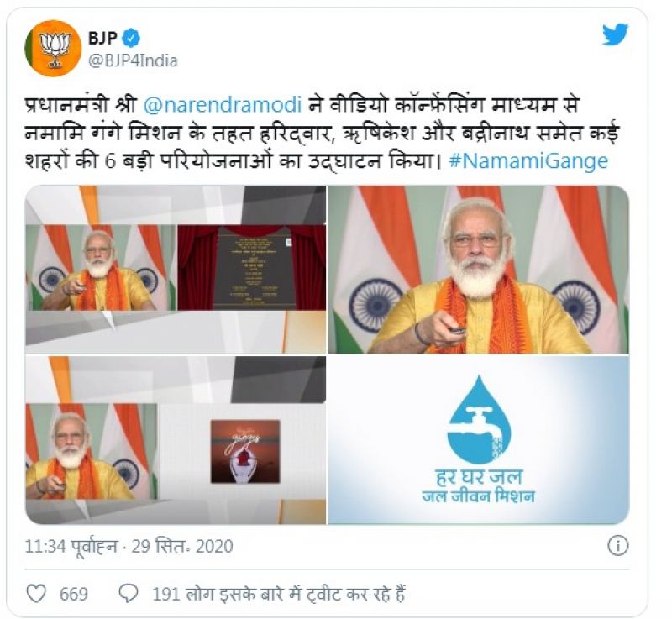Open the 191 people tweeting about this link
Image resolution: width=672 pixels, height=619 pixels.
[x=279, y=594]
